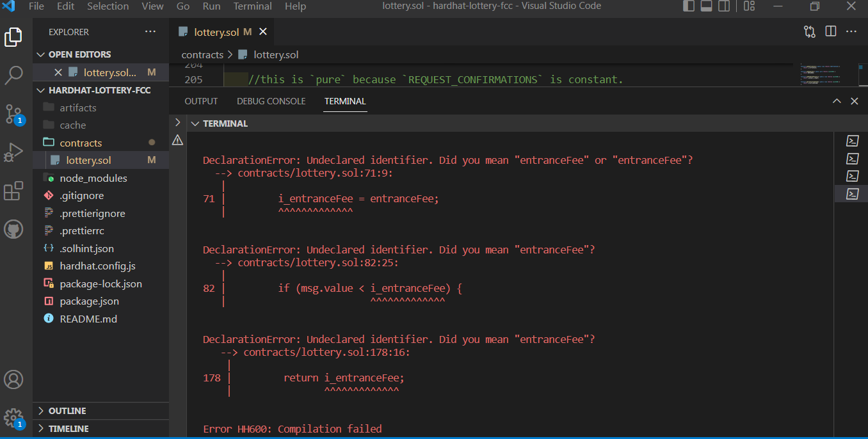Select the first terminal instance icon
868x439 pixels.
852,141
